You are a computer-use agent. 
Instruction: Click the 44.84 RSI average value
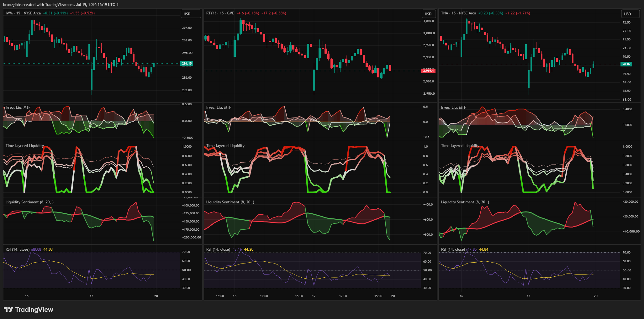tap(483, 249)
